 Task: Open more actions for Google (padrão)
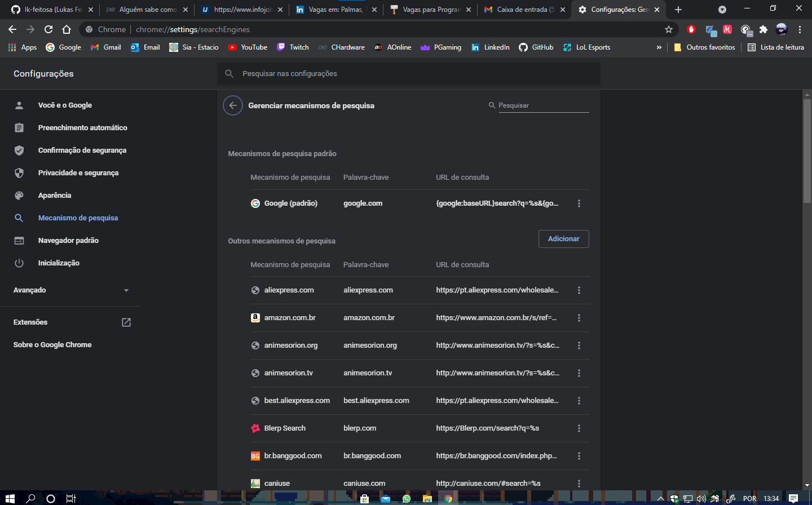click(x=579, y=203)
